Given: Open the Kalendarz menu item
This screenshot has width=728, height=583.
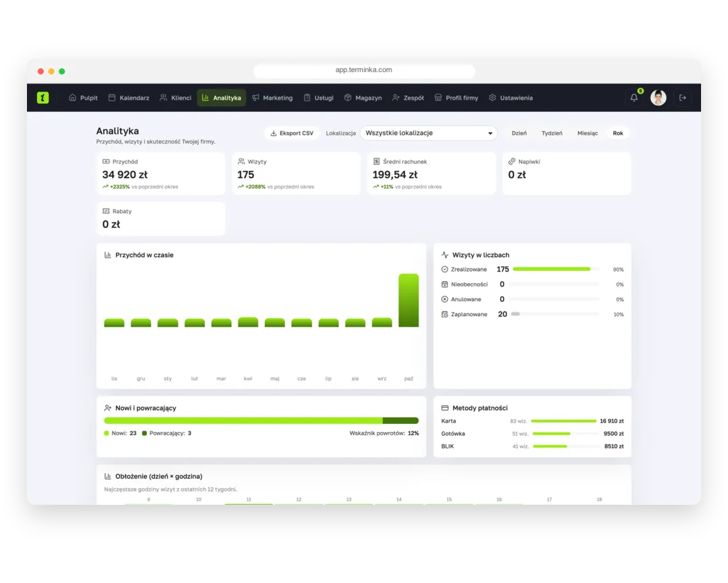Looking at the screenshot, I should coord(129,98).
